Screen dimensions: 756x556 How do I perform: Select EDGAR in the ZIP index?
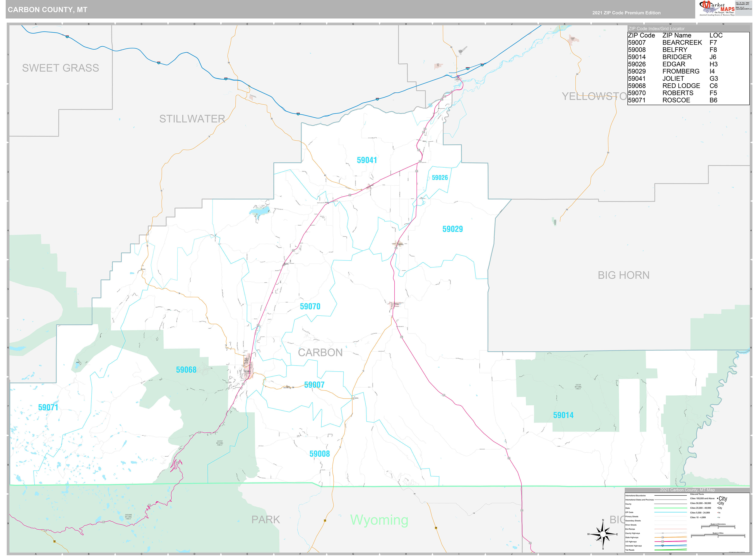673,64
